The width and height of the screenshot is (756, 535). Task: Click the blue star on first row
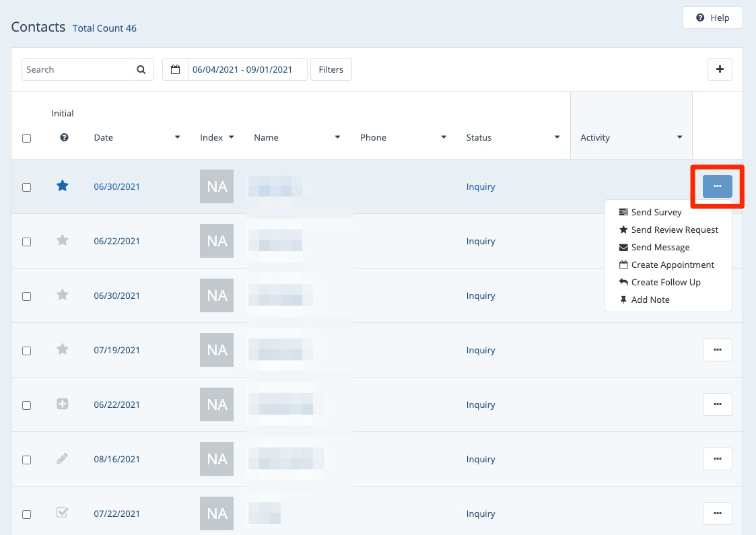point(63,186)
